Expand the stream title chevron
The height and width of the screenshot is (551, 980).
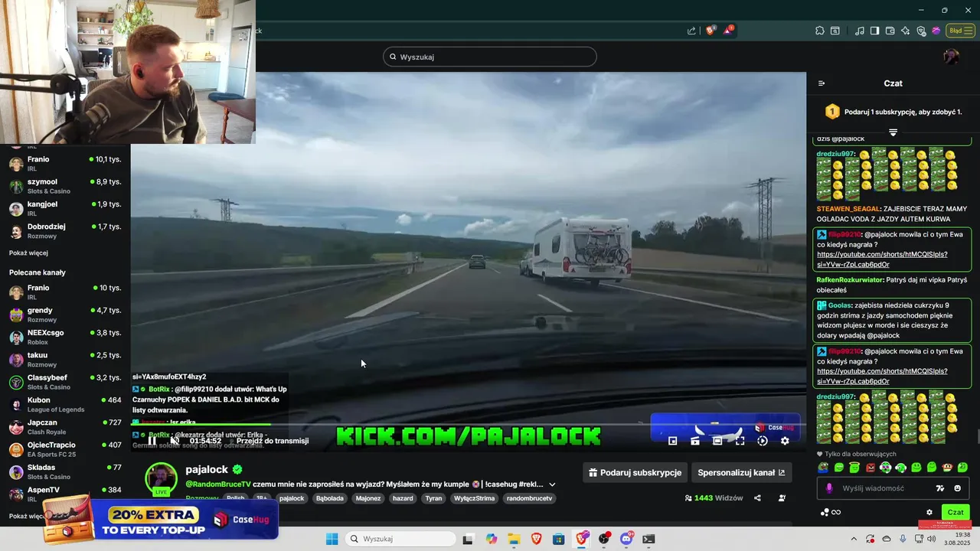(x=552, y=484)
